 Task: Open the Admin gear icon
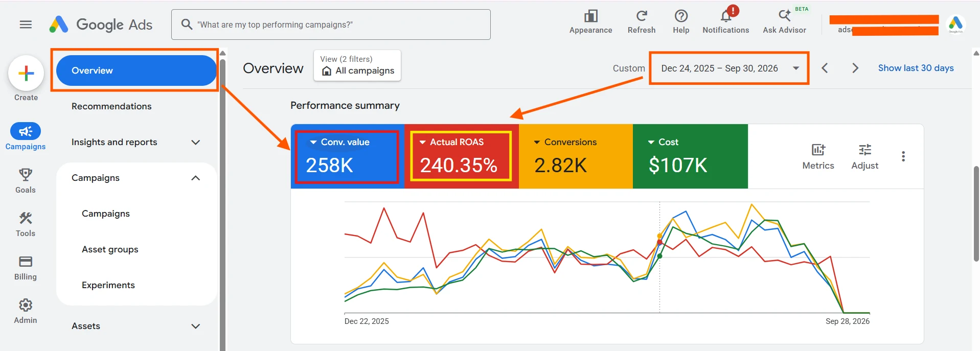tap(26, 305)
